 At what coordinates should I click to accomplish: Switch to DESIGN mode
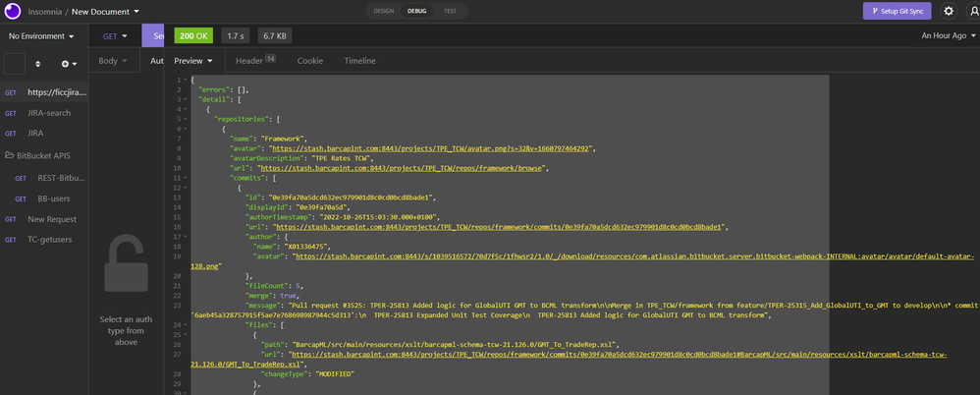click(x=383, y=11)
